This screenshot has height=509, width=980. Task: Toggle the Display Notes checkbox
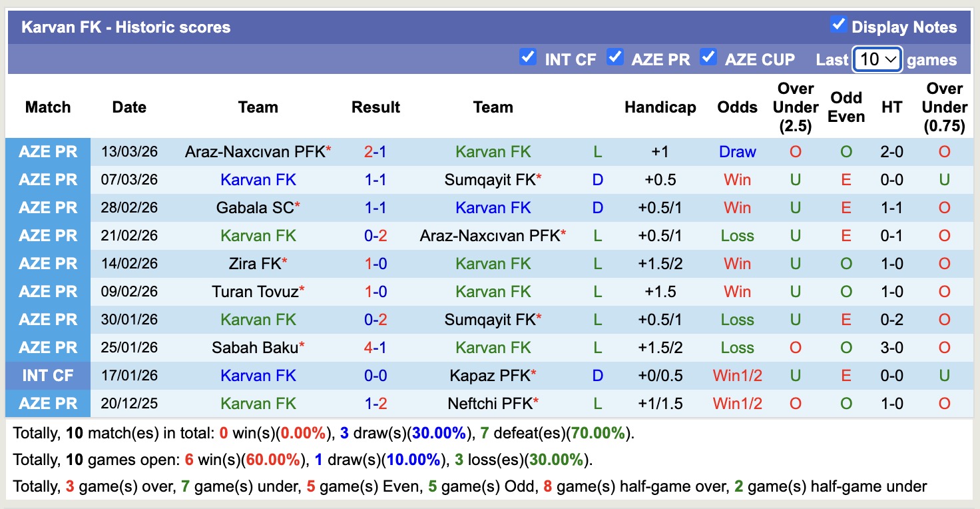(838, 25)
